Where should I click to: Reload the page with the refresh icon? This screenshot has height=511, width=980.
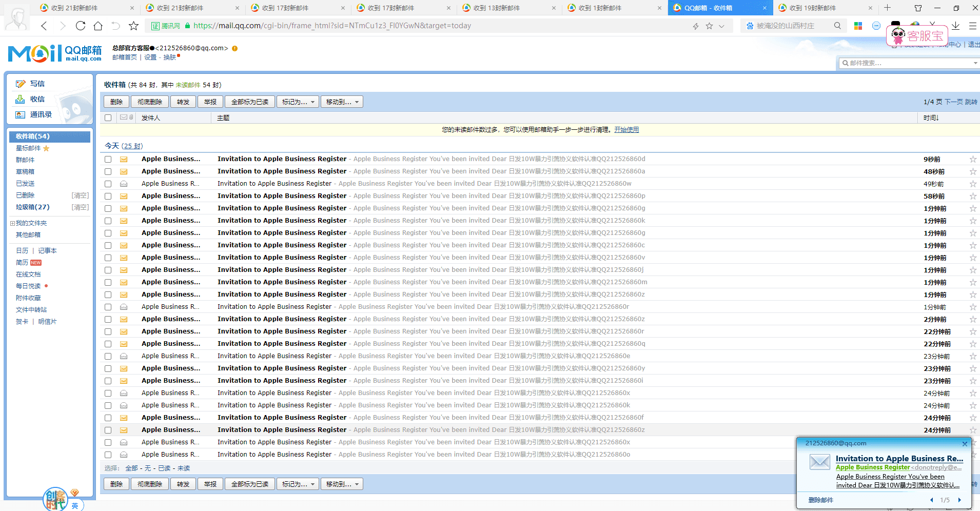click(81, 26)
